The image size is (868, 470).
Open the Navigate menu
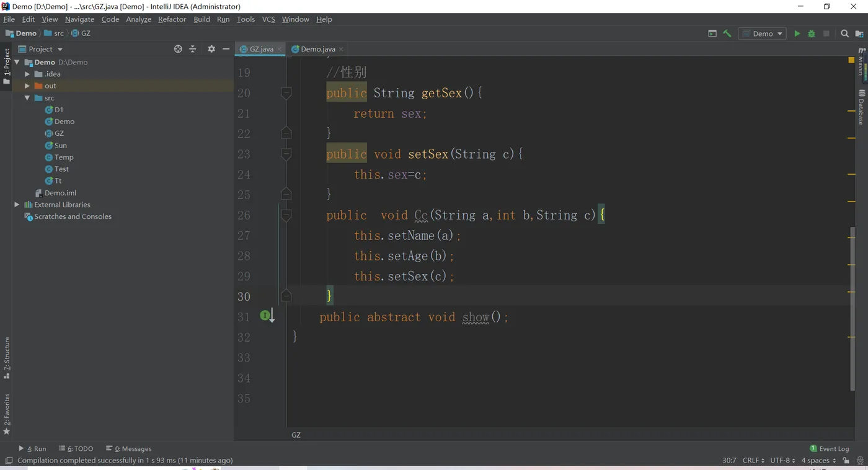tap(79, 19)
